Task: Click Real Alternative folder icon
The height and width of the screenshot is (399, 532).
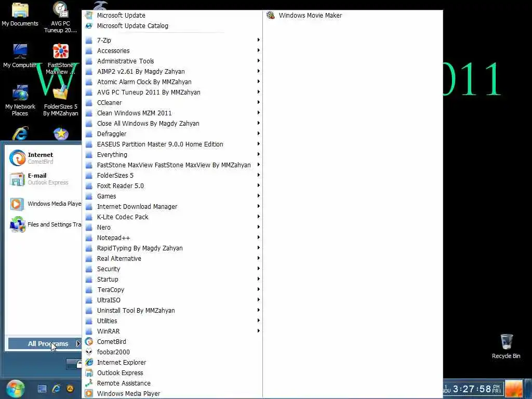Action: tap(89, 259)
